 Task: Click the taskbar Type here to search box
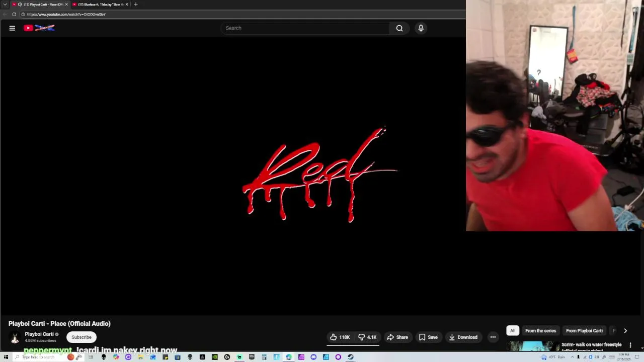tap(48, 357)
